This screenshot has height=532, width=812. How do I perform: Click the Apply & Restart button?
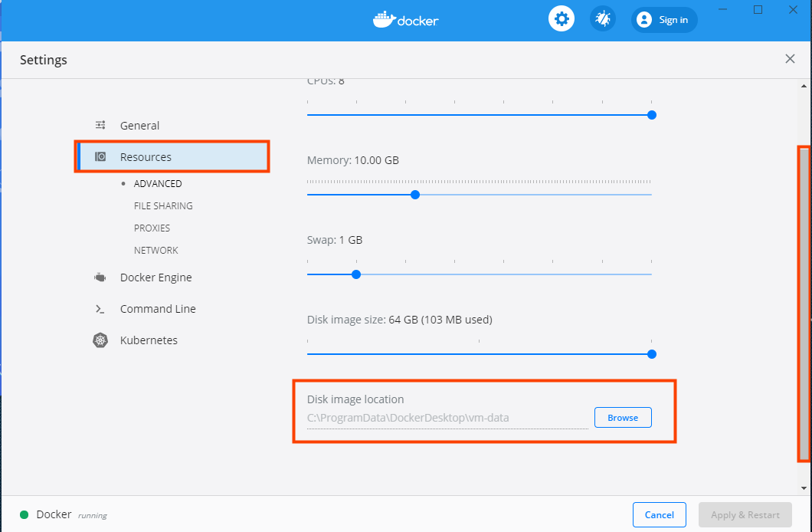click(745, 515)
